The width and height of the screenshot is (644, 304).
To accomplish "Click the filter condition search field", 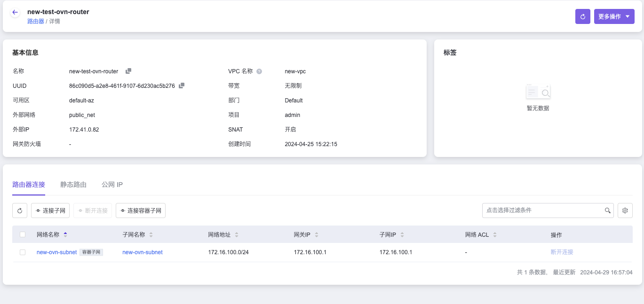I will [x=543, y=210].
